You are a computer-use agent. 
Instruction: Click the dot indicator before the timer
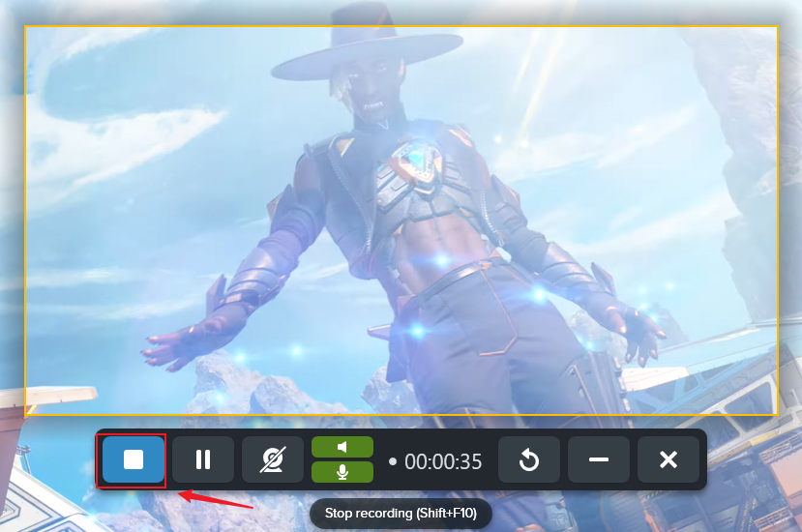(392, 461)
